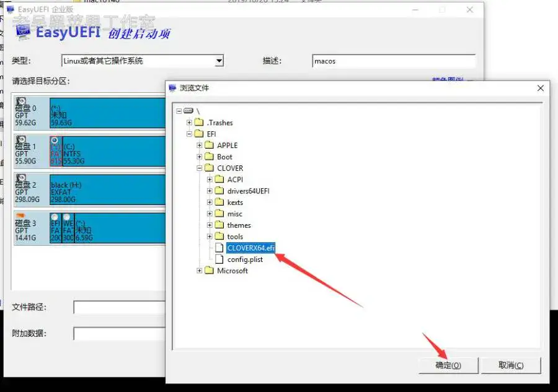Click the themes folder icon
The height and width of the screenshot is (392, 558).
(x=219, y=225)
